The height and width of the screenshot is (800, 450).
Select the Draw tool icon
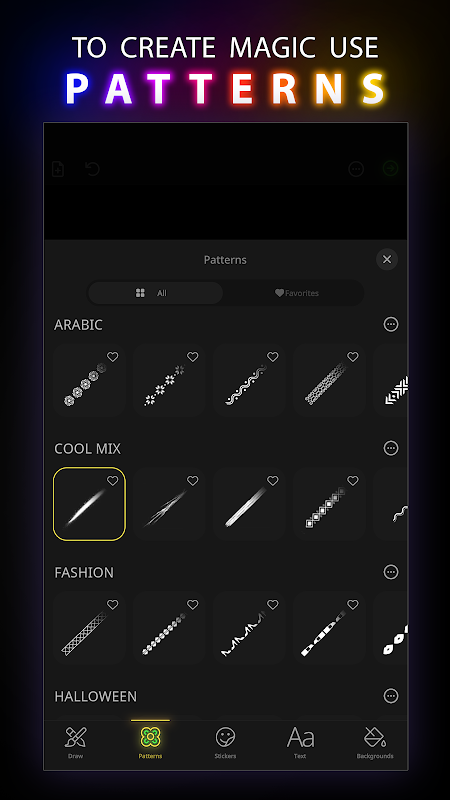[x=76, y=737]
